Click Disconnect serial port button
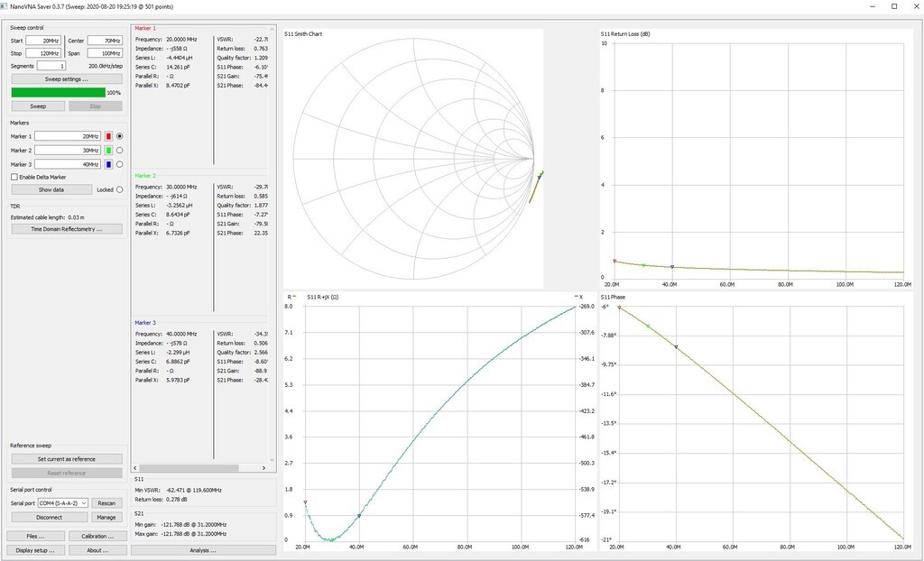This screenshot has height=561, width=924. tap(49, 518)
